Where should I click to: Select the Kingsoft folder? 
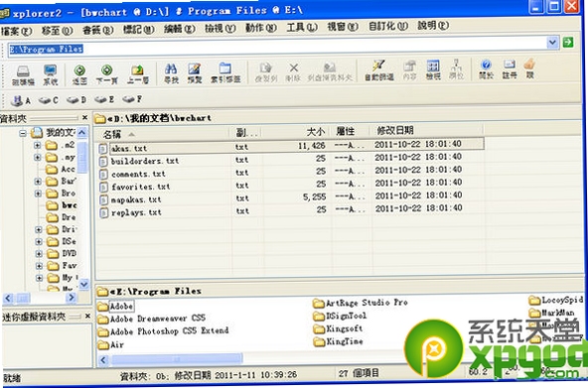pyautogui.click(x=338, y=328)
